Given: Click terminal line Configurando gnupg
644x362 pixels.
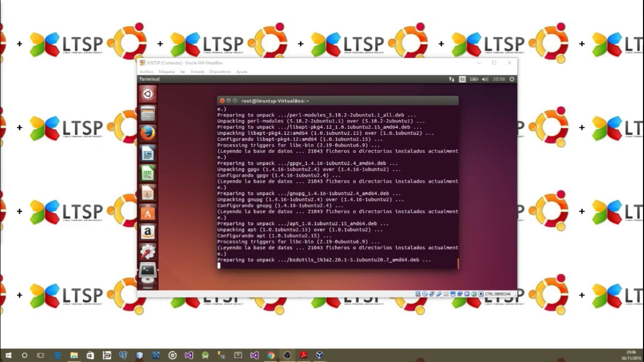Looking at the screenshot, I should [x=280, y=206].
